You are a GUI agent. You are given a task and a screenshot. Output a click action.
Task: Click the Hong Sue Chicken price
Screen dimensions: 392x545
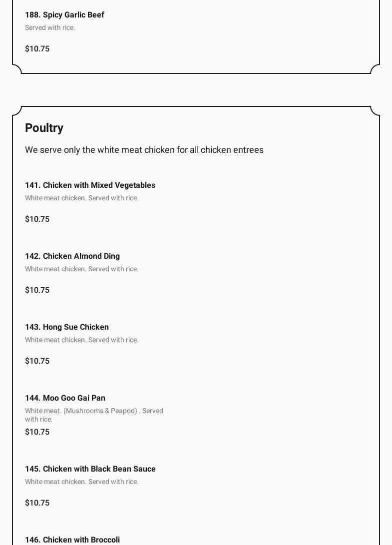pyautogui.click(x=37, y=361)
